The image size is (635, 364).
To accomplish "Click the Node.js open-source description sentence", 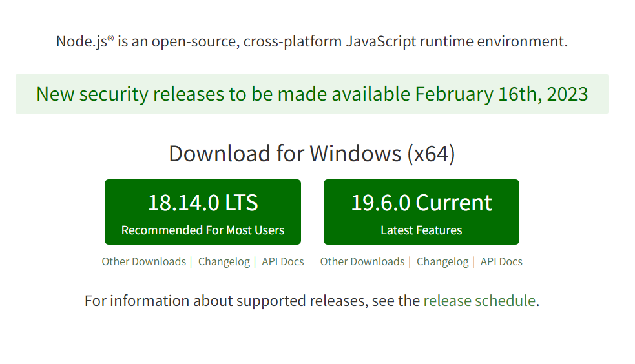I will click(x=312, y=41).
